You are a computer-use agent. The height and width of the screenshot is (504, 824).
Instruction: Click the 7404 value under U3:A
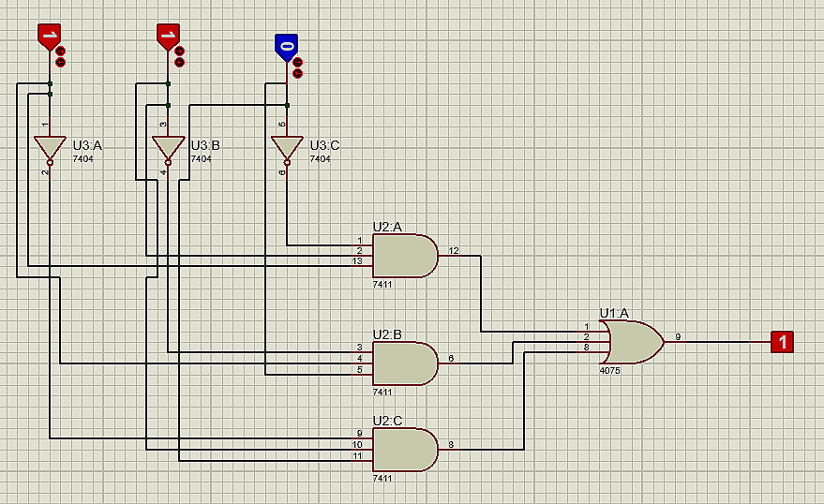[83, 158]
